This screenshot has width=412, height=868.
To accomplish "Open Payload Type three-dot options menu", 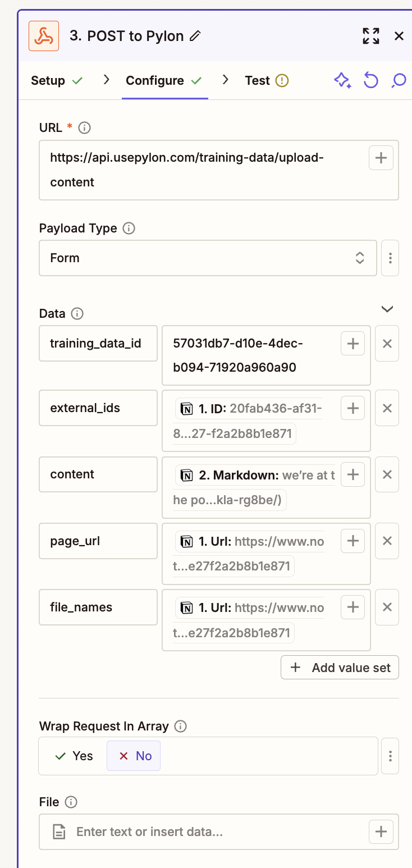I will (x=390, y=258).
